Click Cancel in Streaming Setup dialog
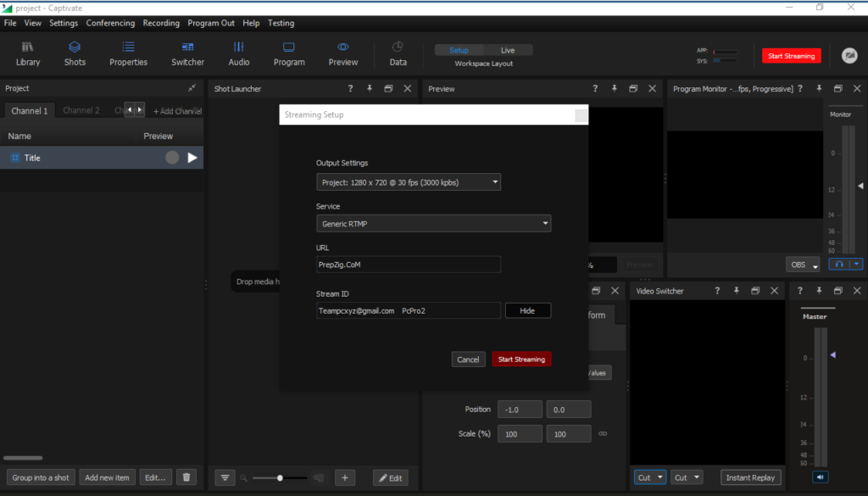 tap(468, 359)
